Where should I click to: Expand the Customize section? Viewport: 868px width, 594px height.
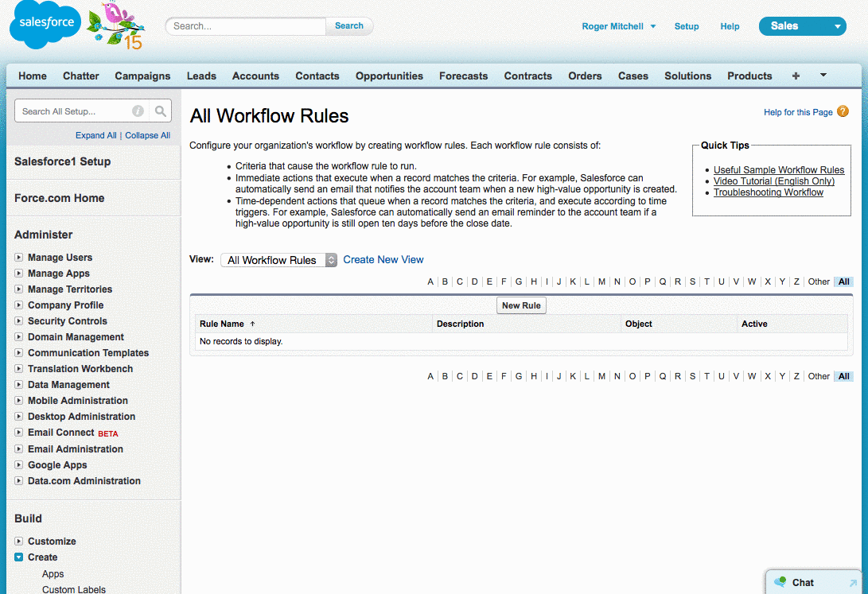[19, 541]
